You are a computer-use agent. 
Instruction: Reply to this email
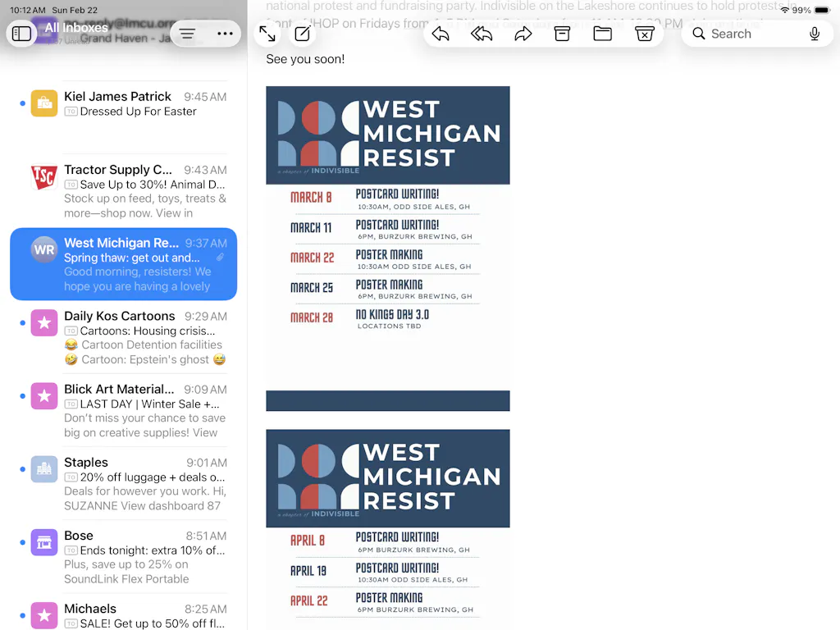click(441, 34)
